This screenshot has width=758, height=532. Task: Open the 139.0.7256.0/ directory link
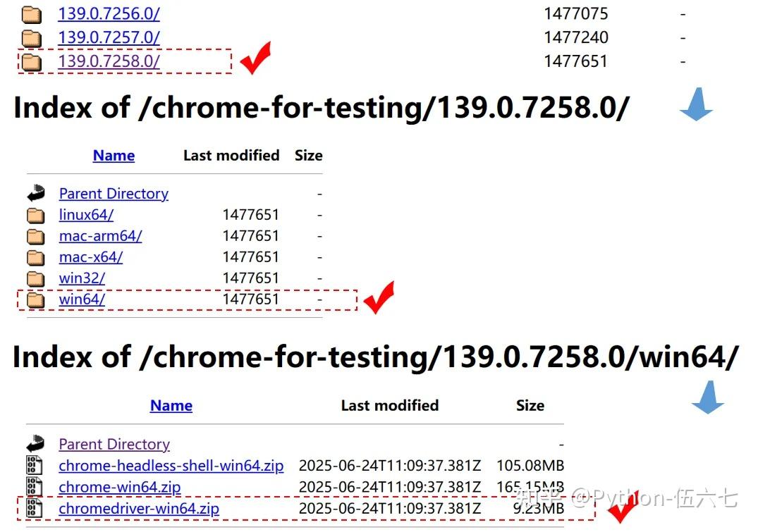tap(109, 13)
